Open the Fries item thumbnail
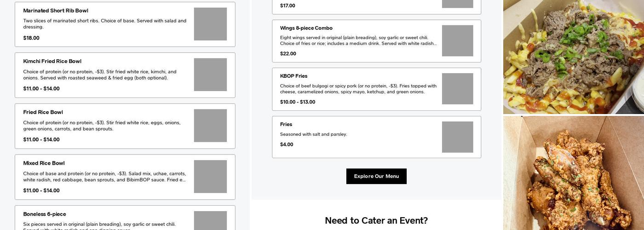Viewport: 644px width, 230px height. (x=457, y=137)
